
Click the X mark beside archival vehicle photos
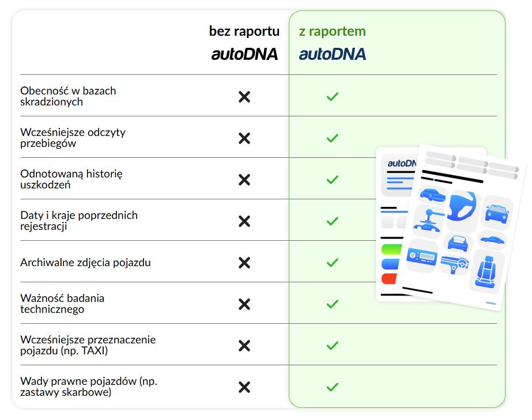244,263
